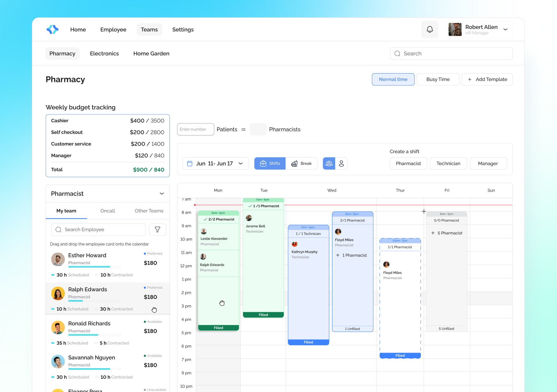Click the Preferred status on Esther Howard
The image size is (557, 392).
(153, 254)
